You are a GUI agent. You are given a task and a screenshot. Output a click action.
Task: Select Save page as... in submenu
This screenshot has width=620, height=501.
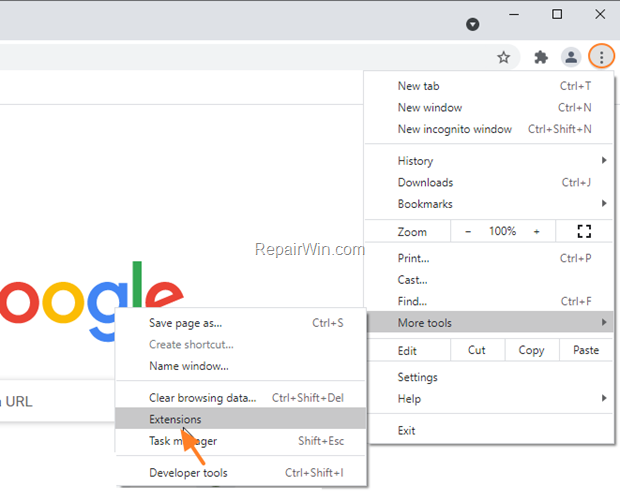(240, 323)
